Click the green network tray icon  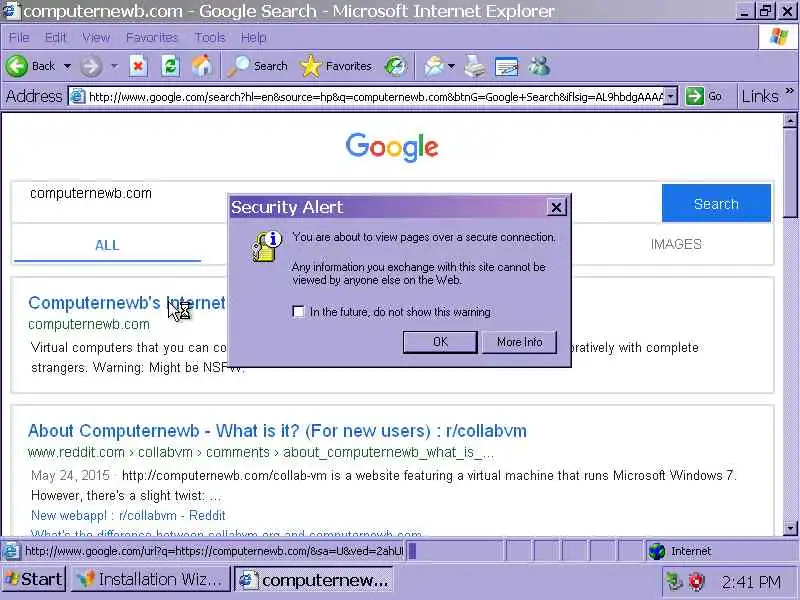click(674, 581)
